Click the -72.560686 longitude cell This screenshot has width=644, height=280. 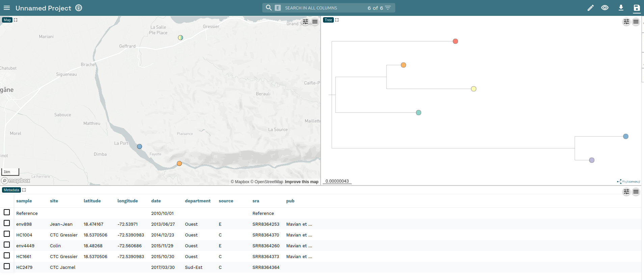point(130,246)
